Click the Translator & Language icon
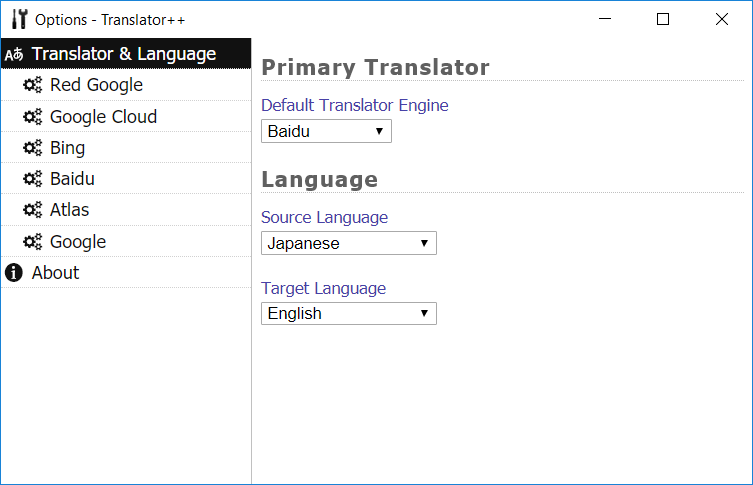This screenshot has height=485, width=753. [14, 54]
